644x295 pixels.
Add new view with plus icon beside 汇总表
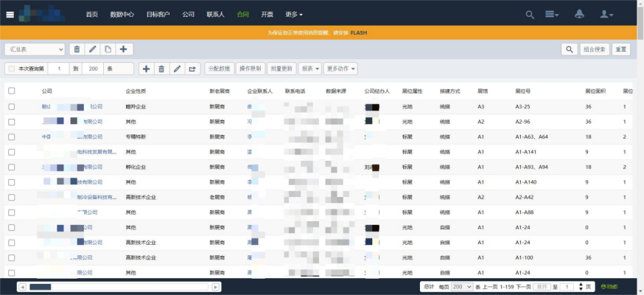pyautogui.click(x=124, y=49)
